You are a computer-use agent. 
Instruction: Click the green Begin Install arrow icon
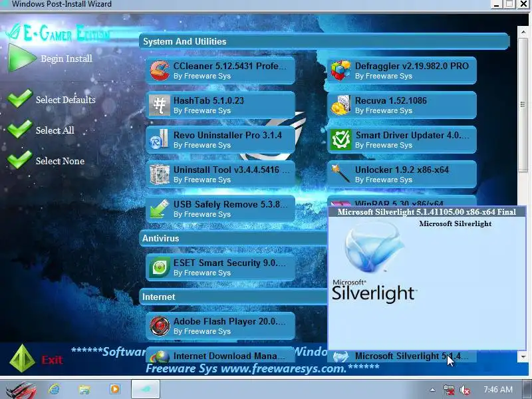pos(22,58)
